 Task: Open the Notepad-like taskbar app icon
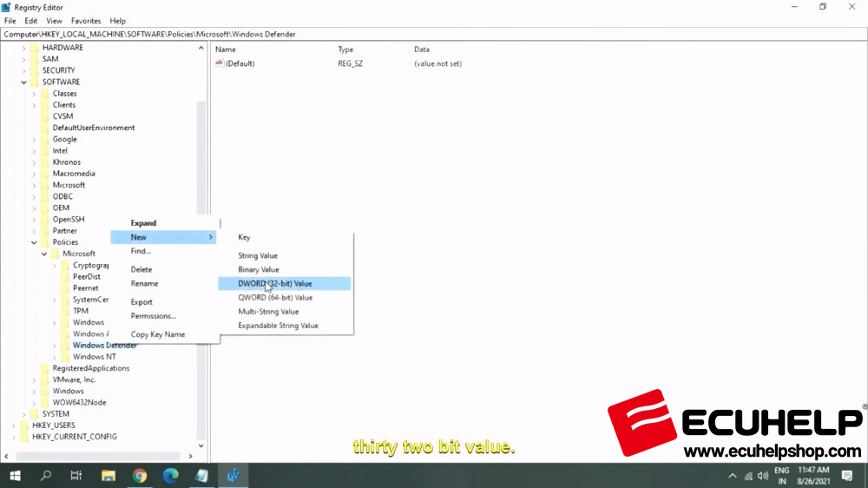pos(201,475)
